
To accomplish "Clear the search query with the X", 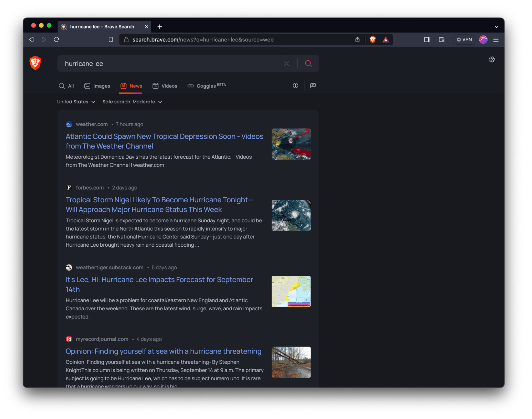I will [x=286, y=64].
